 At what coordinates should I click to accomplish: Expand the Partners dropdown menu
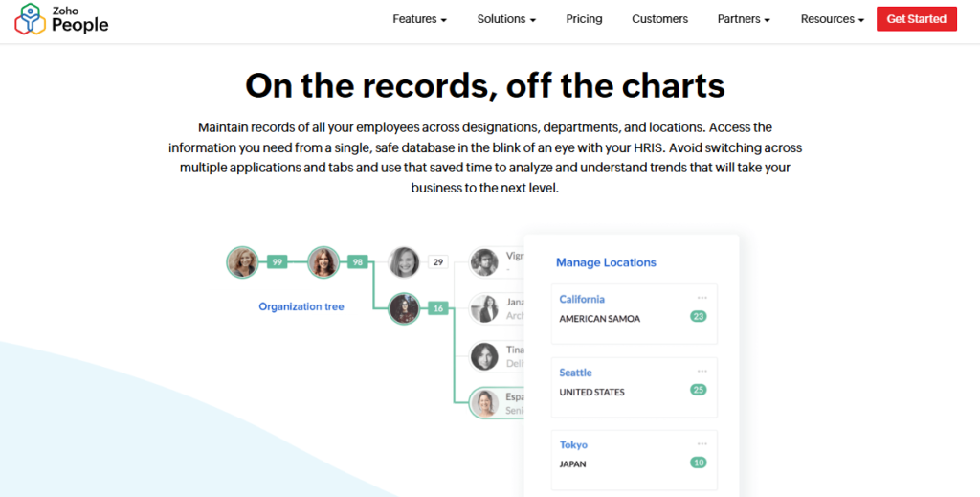coord(743,19)
